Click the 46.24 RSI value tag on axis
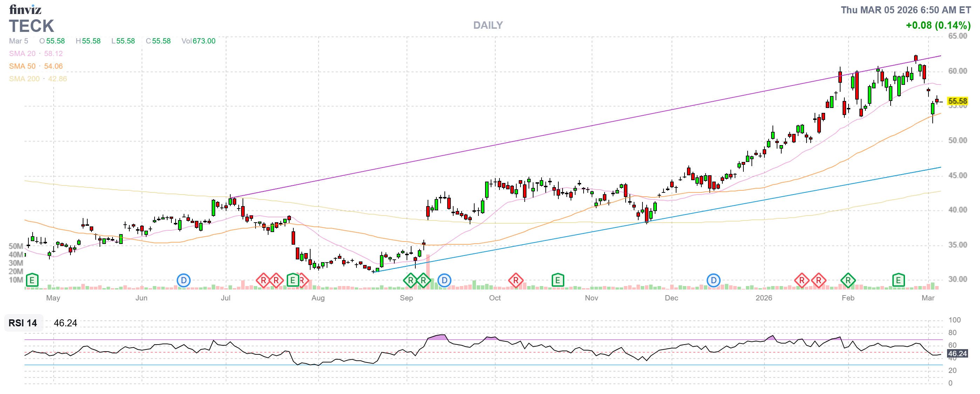The width and height of the screenshot is (980, 394). pos(957,354)
